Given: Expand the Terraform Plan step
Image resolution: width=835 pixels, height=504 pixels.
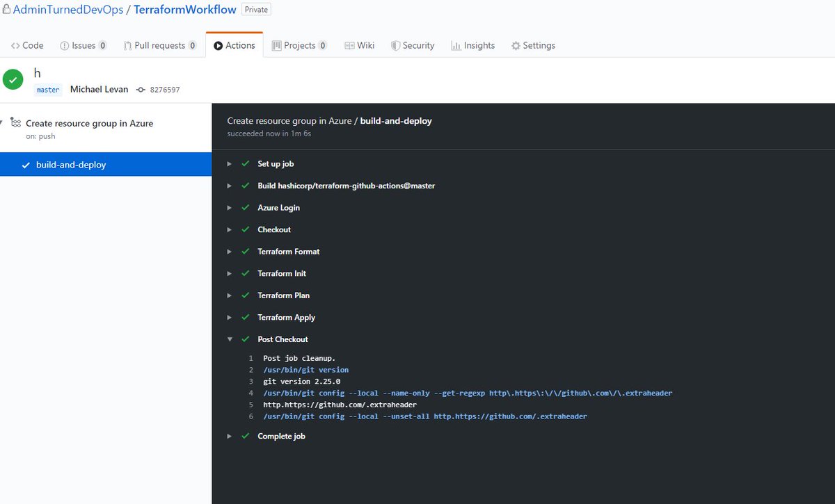Looking at the screenshot, I should 230,295.
